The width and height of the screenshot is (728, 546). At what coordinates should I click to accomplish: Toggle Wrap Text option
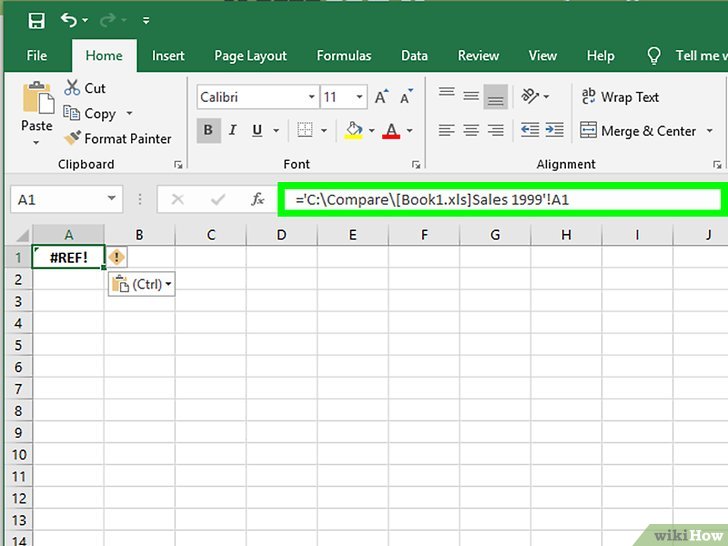620,97
